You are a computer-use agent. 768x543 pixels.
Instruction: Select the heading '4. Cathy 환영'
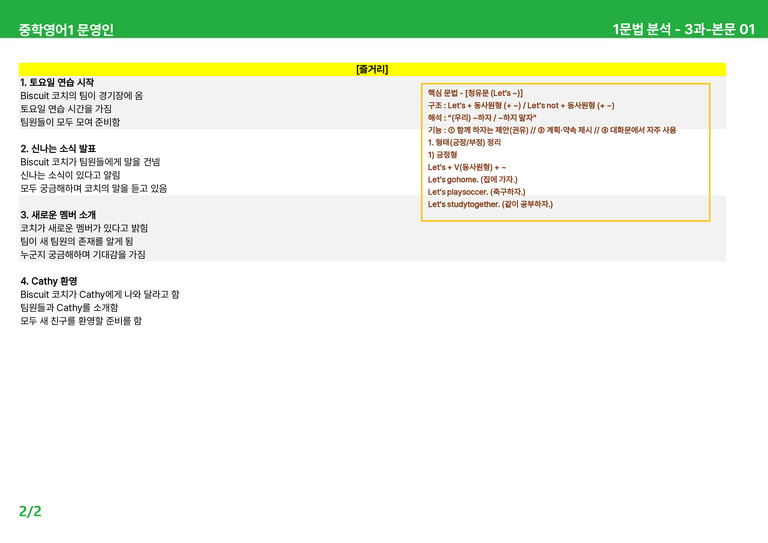pyautogui.click(x=48, y=281)
